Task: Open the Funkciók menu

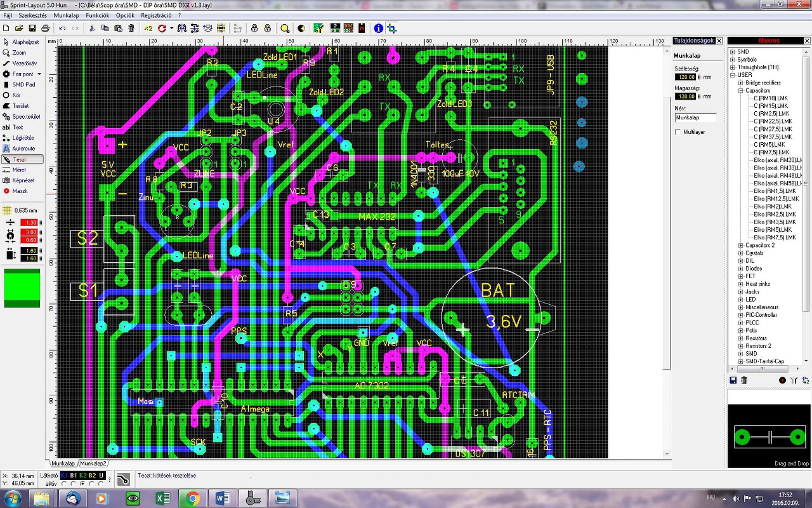Action: (98, 15)
